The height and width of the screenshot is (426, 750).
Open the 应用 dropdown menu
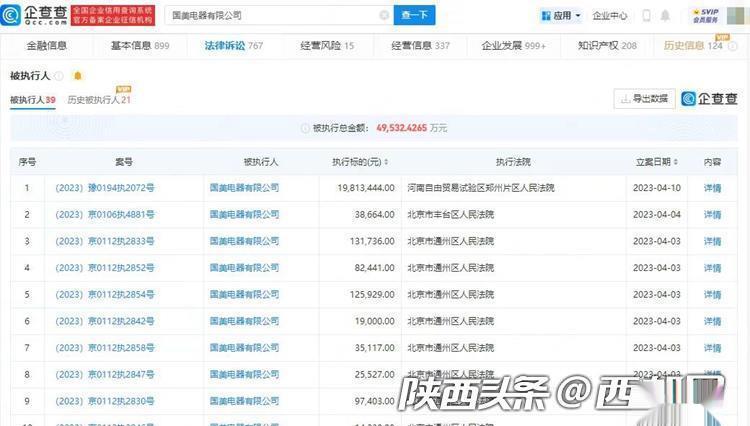click(x=561, y=16)
